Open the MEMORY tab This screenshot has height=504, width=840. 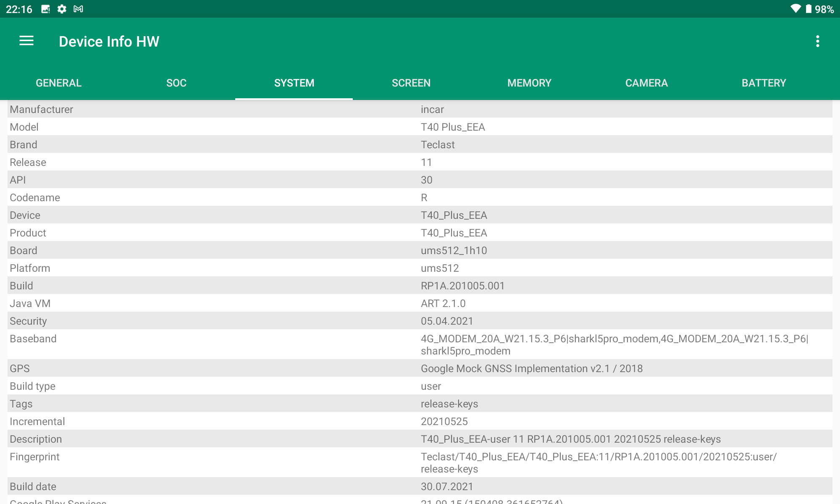pyautogui.click(x=529, y=83)
